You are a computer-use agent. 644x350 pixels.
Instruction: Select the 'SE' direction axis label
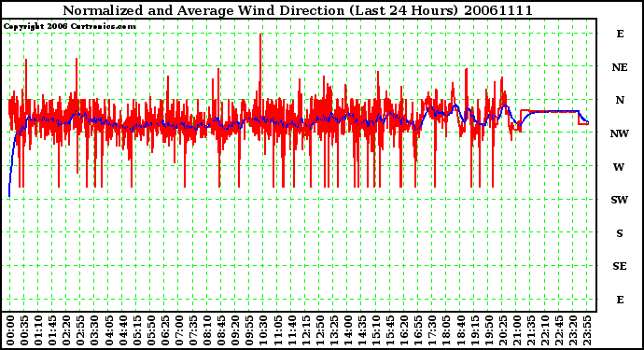click(x=620, y=267)
